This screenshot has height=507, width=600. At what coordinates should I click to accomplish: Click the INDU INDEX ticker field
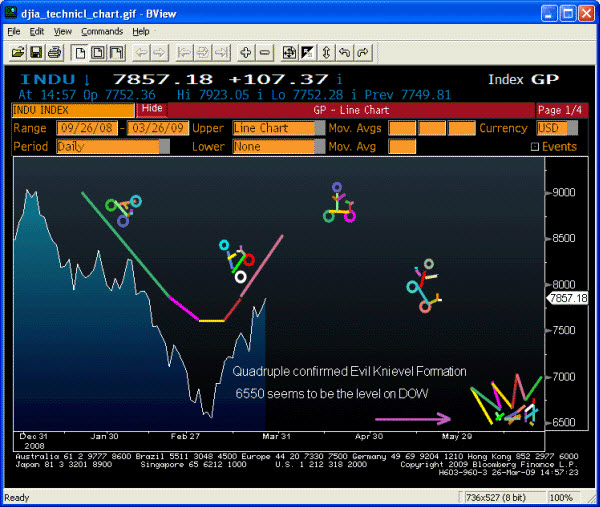pos(72,110)
